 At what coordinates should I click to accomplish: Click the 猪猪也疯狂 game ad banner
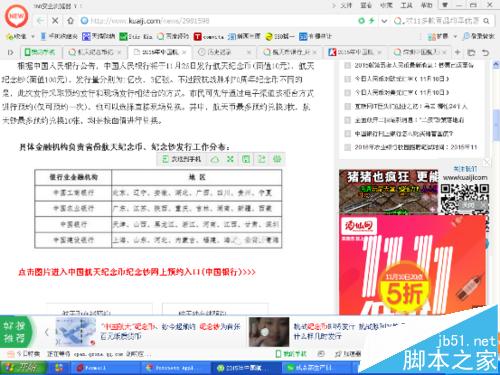(389, 191)
